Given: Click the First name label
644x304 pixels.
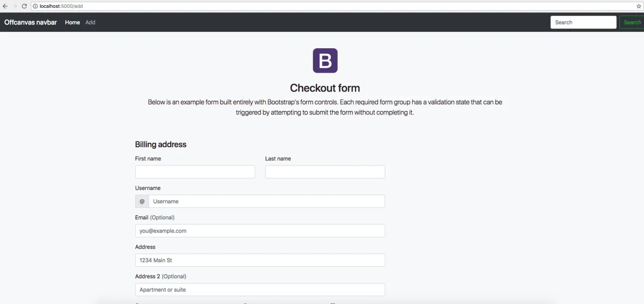Looking at the screenshot, I should (148, 159).
